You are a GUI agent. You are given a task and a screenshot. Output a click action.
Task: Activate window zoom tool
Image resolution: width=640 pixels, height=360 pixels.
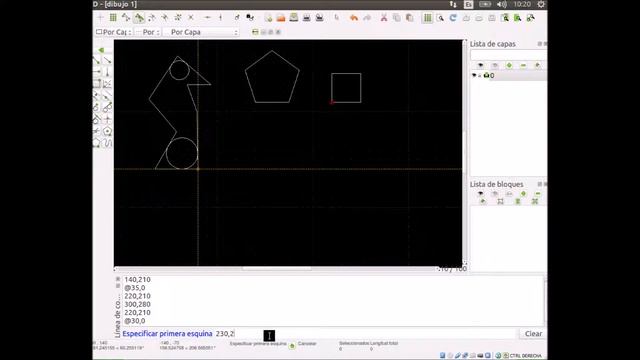tap(518, 18)
